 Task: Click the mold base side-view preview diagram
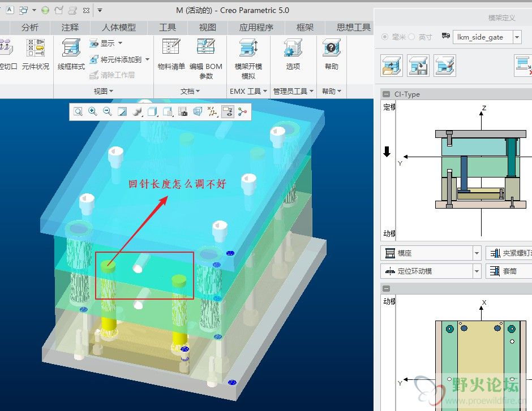click(x=480, y=170)
